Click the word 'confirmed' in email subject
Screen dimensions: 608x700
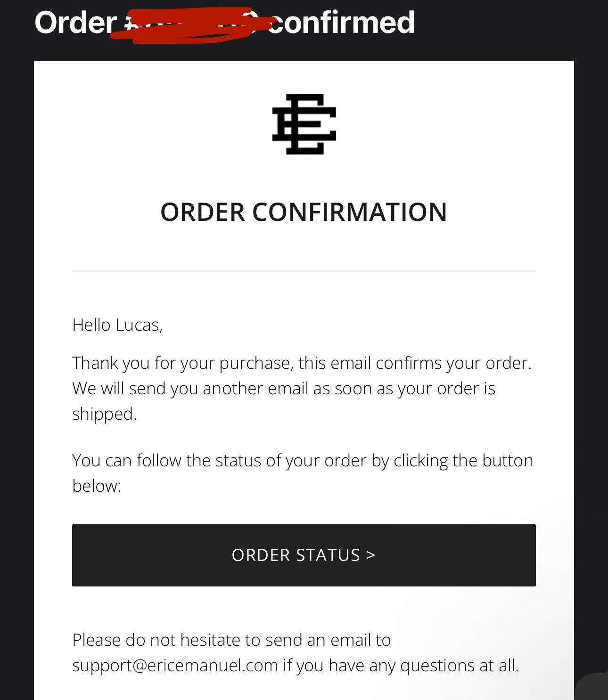(x=342, y=23)
